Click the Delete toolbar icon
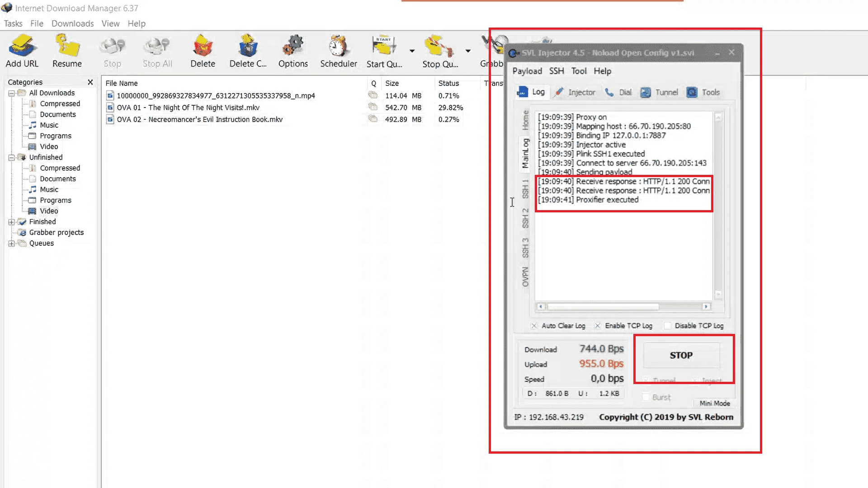868x488 pixels. point(203,46)
